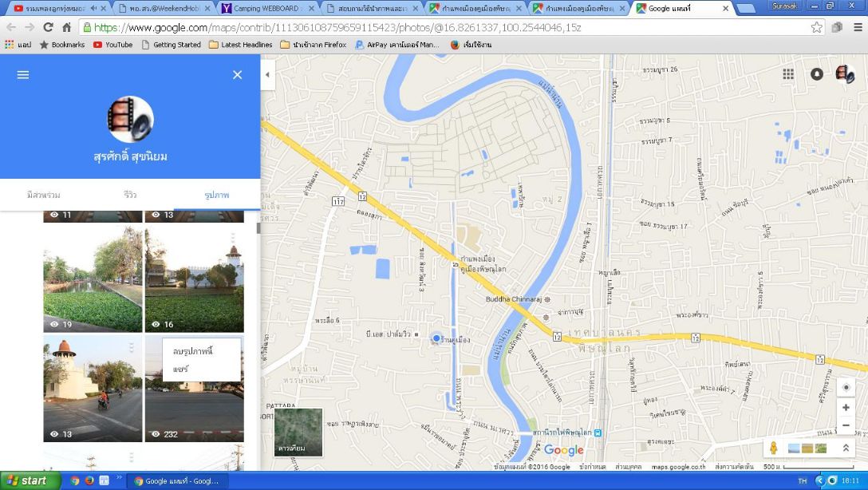Screen dimensions: 868x490
Task: Switch to the รีวิว tab
Action: click(130, 195)
